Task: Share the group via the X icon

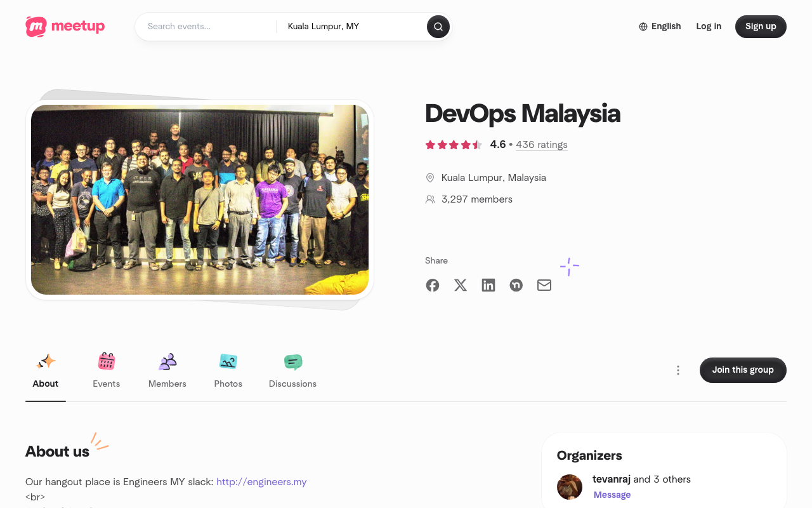Action: coord(460,285)
